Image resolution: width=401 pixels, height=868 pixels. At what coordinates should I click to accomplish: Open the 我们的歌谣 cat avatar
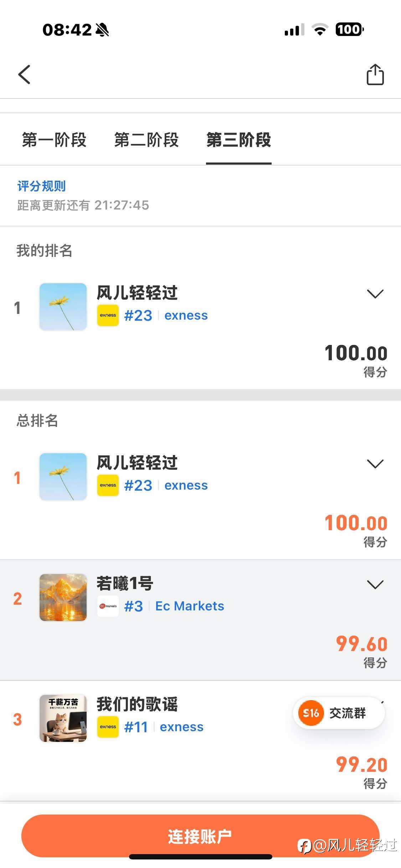[x=63, y=718]
